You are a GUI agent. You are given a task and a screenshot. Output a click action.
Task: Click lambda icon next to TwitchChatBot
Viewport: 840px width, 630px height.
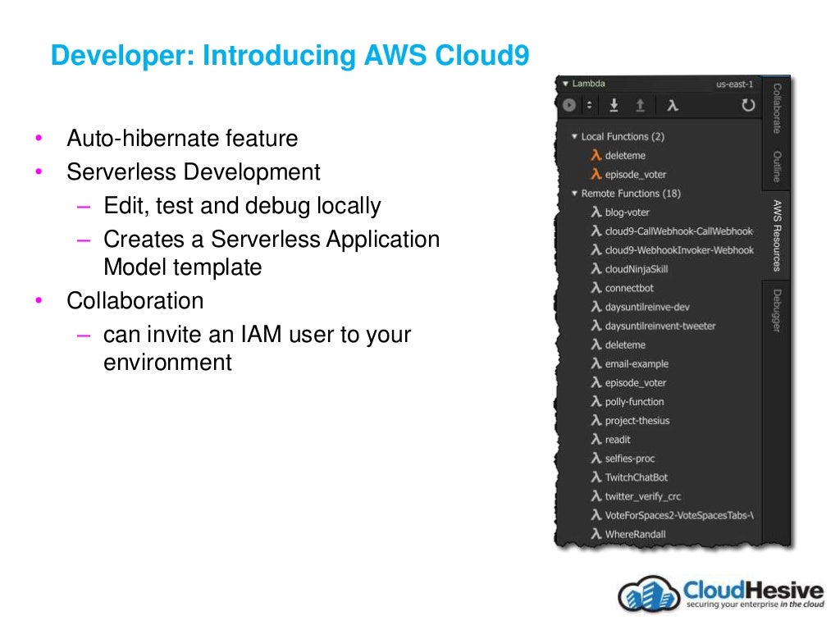click(x=596, y=477)
